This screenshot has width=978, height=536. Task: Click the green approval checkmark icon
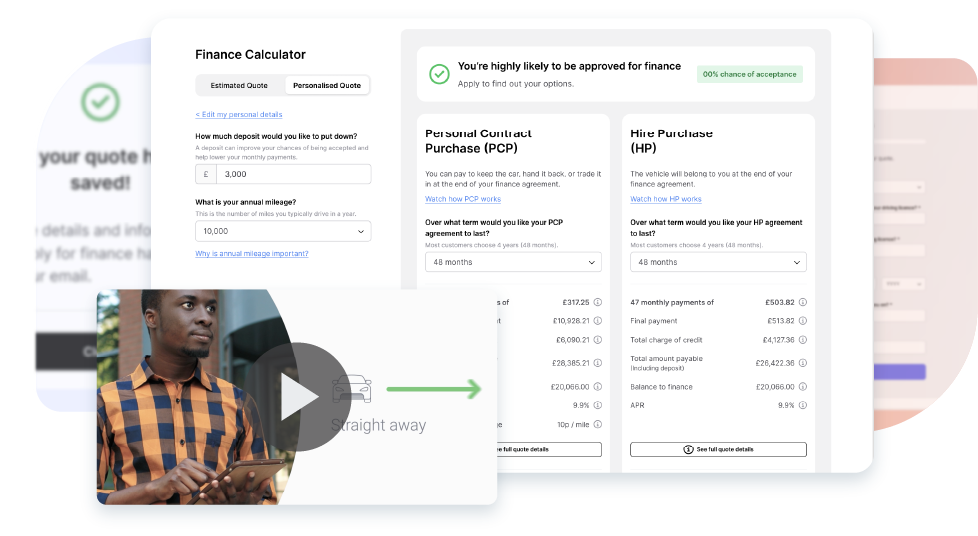pyautogui.click(x=439, y=74)
